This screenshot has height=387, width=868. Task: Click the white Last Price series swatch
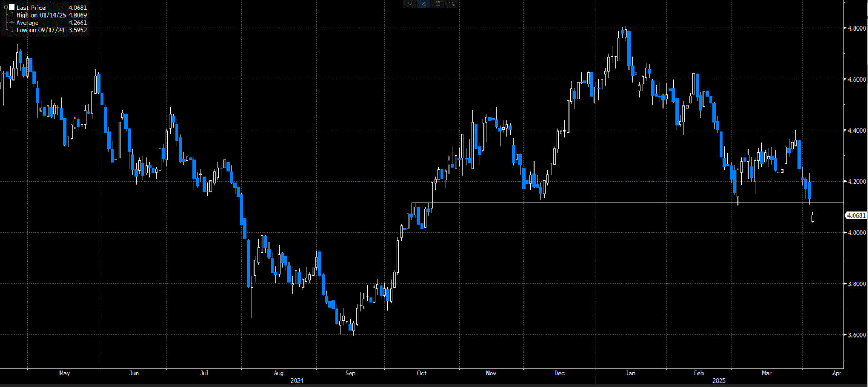pyautogui.click(x=12, y=7)
